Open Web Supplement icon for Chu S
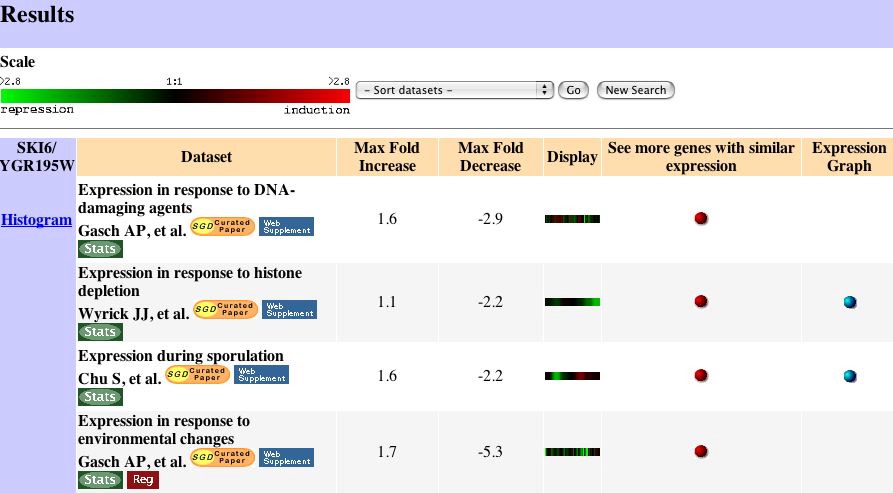Screen dimensions: 893x493 point(262,375)
